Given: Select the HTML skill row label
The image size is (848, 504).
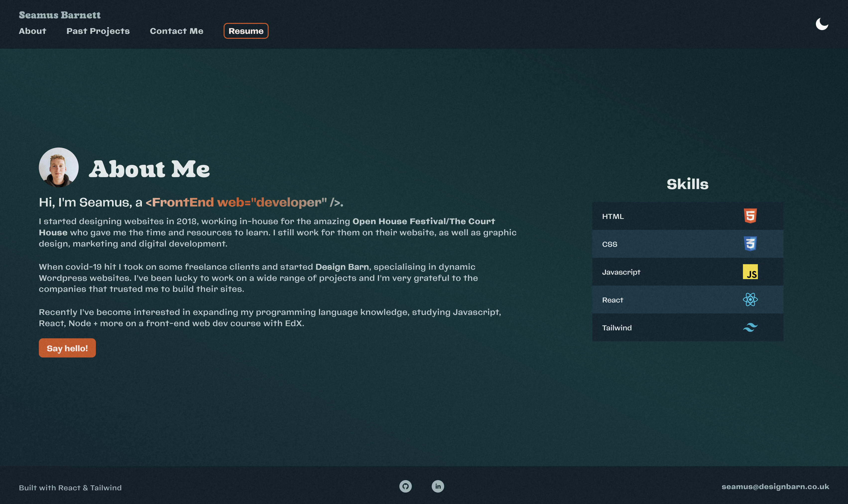Looking at the screenshot, I should pos(612,216).
